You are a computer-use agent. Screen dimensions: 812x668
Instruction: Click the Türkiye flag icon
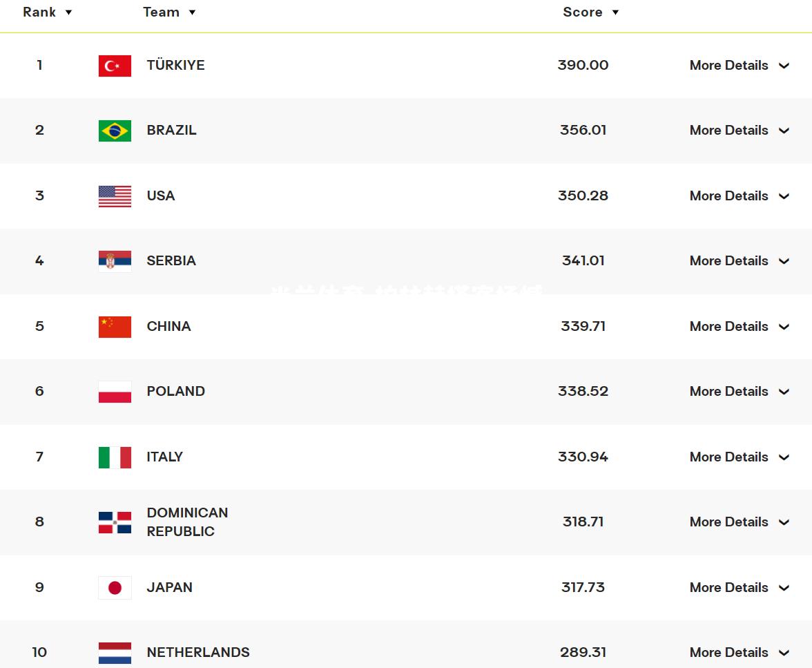click(x=115, y=66)
